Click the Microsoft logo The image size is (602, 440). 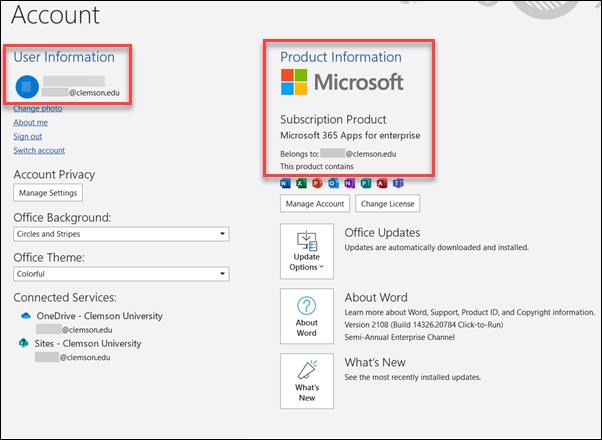(x=342, y=82)
